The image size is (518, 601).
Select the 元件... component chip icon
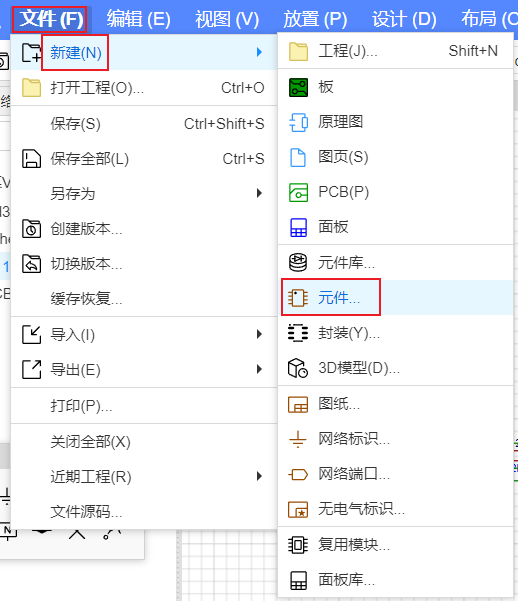(298, 298)
